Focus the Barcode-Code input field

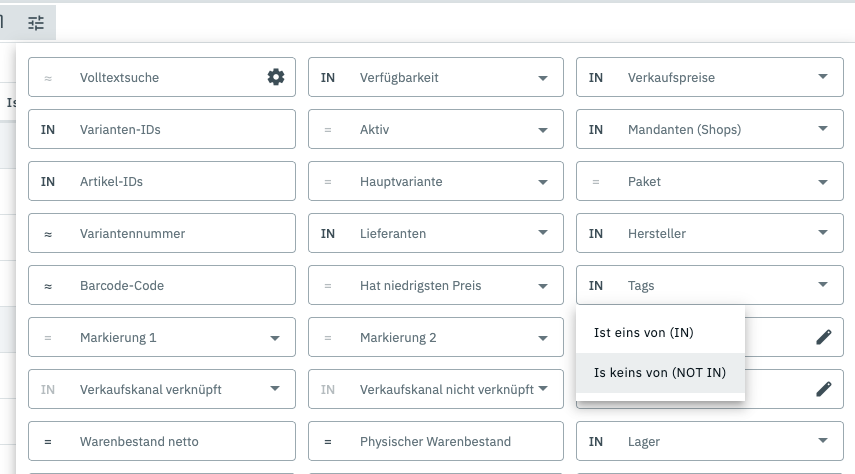[180, 285]
